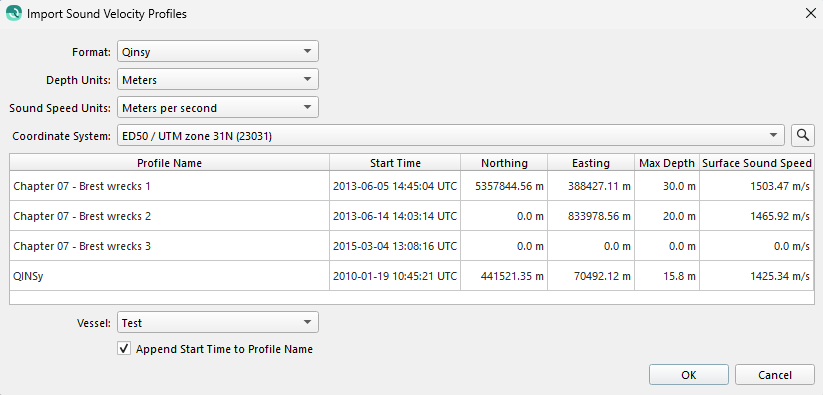This screenshot has width=823, height=395.
Task: Expand the Depth Units dropdown
Action: point(218,80)
